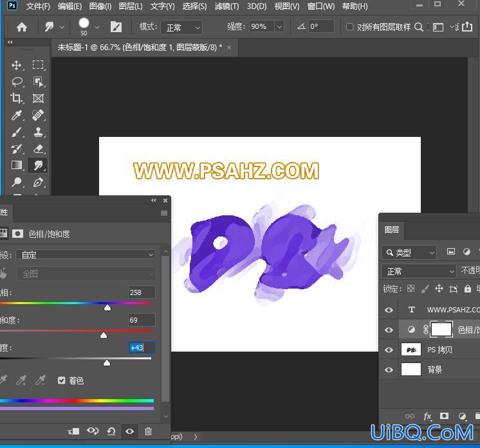The height and width of the screenshot is (448, 480).
Task: Click the share icon in options bar
Action: pyautogui.click(x=467, y=26)
